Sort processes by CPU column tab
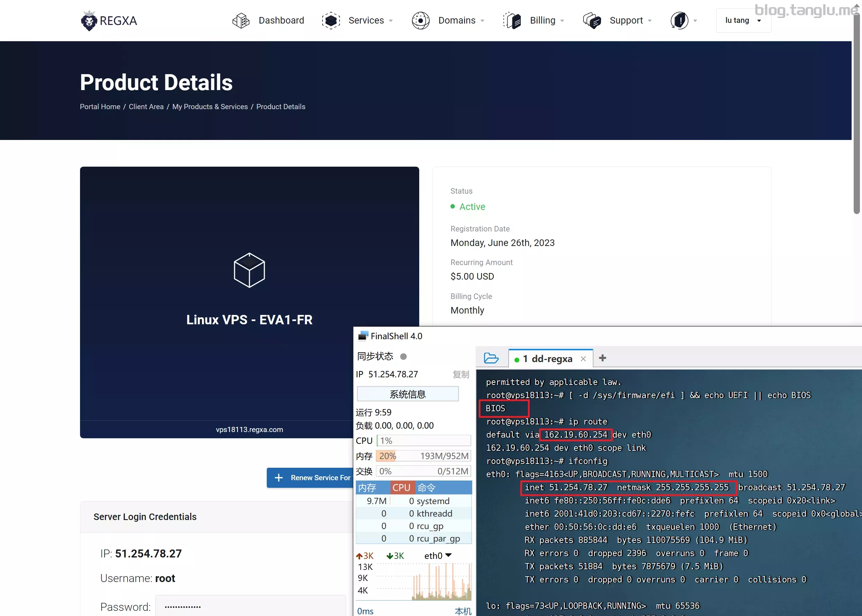 click(401, 488)
